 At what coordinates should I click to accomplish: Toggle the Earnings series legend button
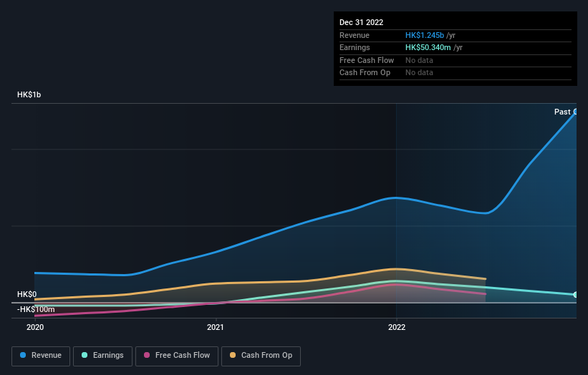[102, 356]
